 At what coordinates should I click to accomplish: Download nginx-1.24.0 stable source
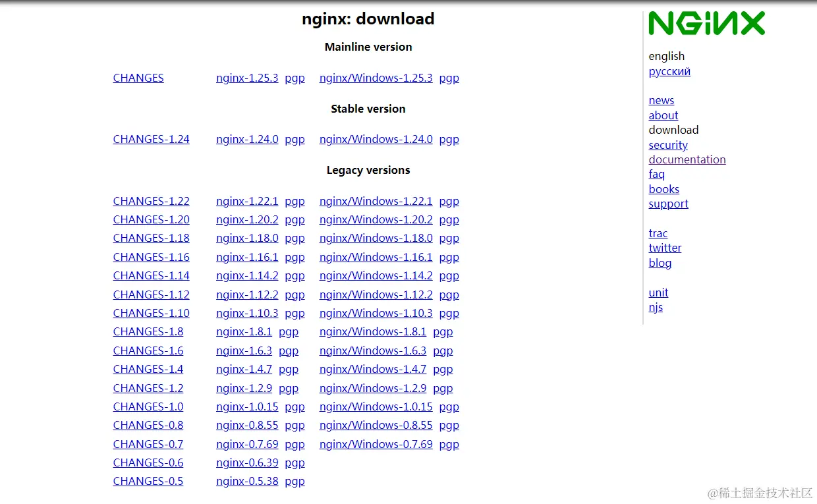(247, 139)
